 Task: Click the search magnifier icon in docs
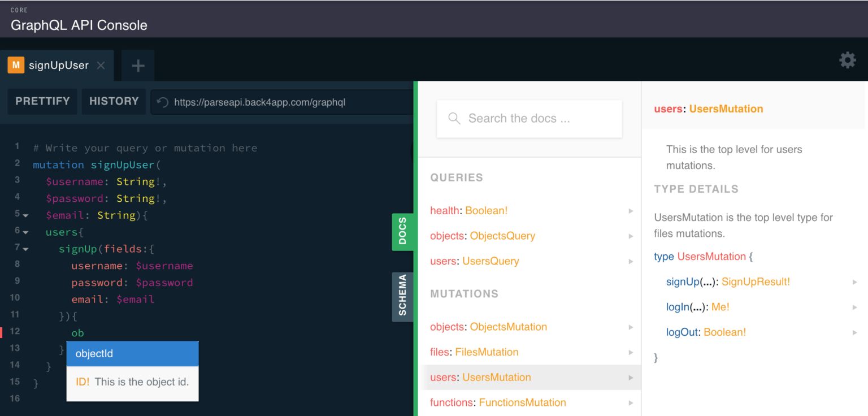point(454,118)
